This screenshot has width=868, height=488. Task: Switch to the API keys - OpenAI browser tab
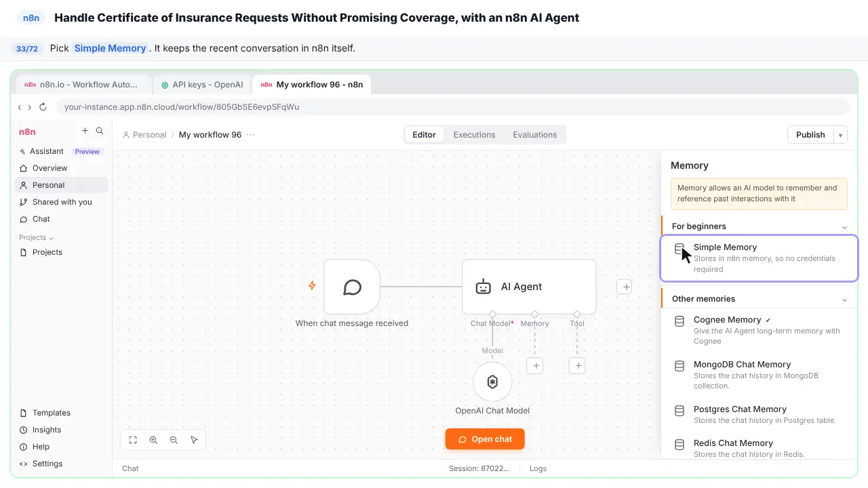tap(202, 85)
